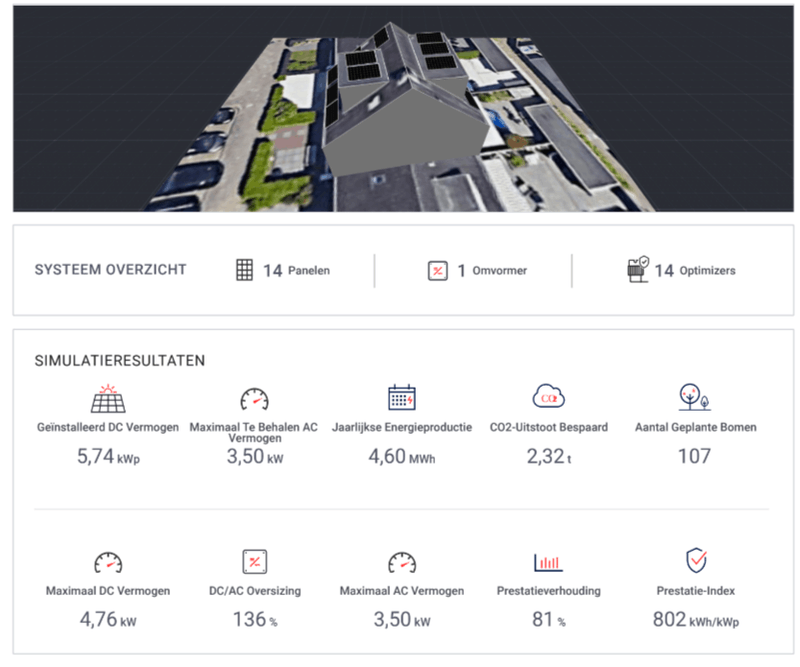Click the DC/AC Oversizing inverter icon
The height and width of the screenshot is (667, 800).
[255, 562]
